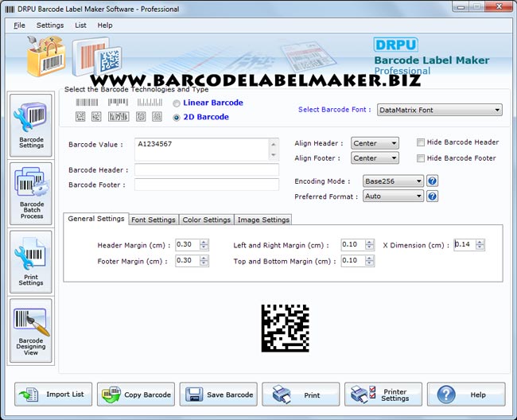Open the Print Settings sidebar panel
Image resolution: width=517 pixels, height=420 pixels.
click(31, 262)
